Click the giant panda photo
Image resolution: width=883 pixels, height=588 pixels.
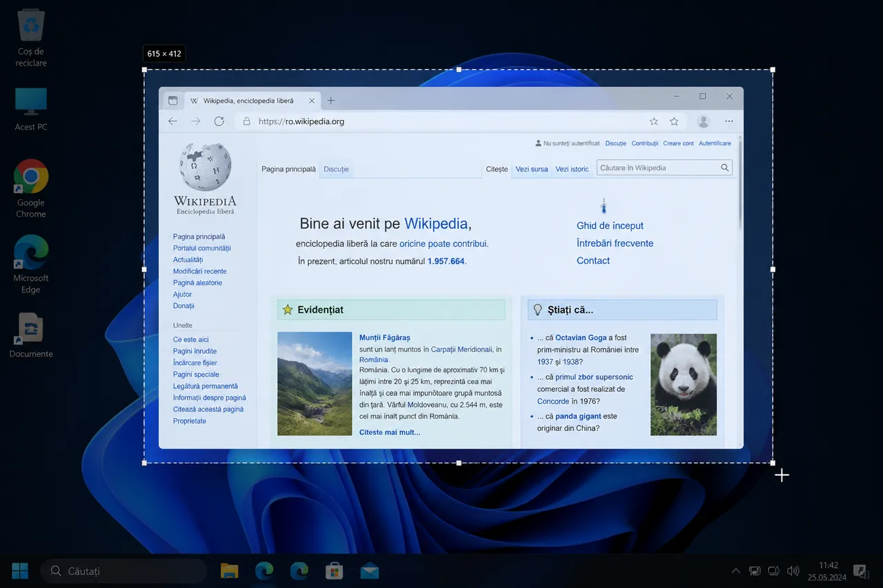[684, 385]
